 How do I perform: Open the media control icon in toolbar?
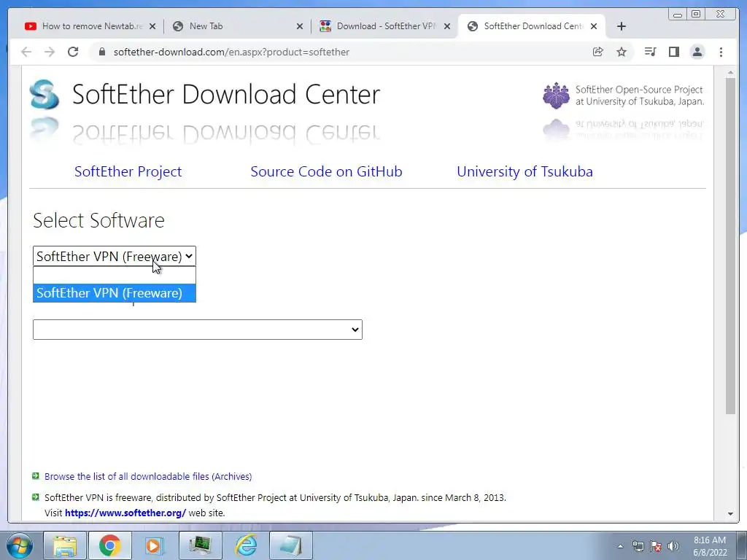[x=650, y=52]
